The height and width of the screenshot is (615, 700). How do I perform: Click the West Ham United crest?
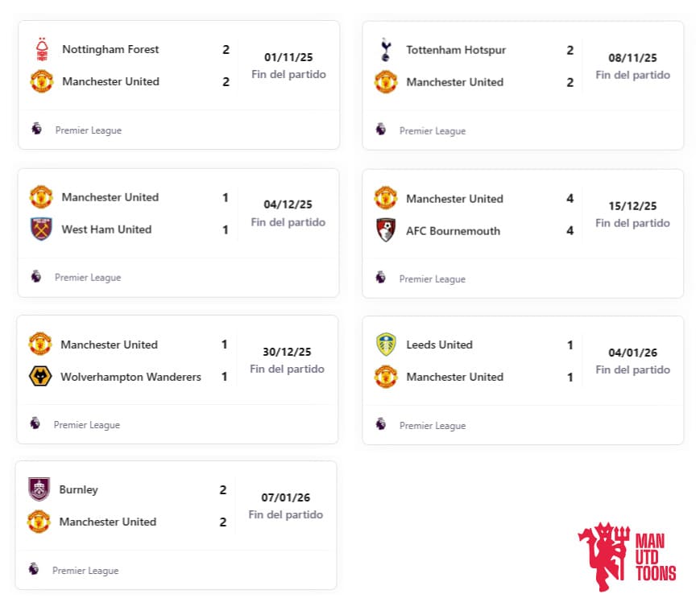pos(41,229)
